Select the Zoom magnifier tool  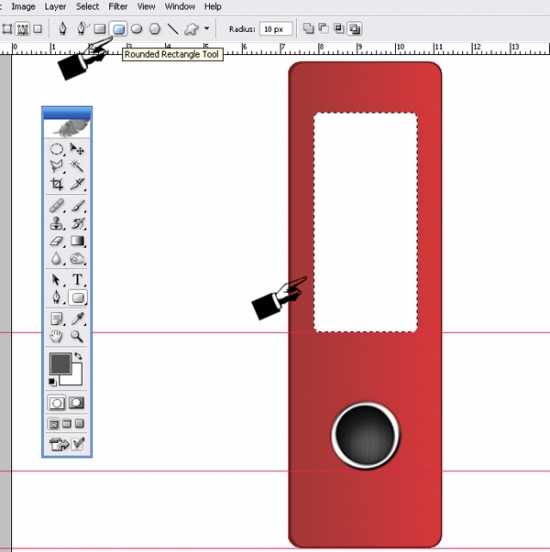(77, 336)
